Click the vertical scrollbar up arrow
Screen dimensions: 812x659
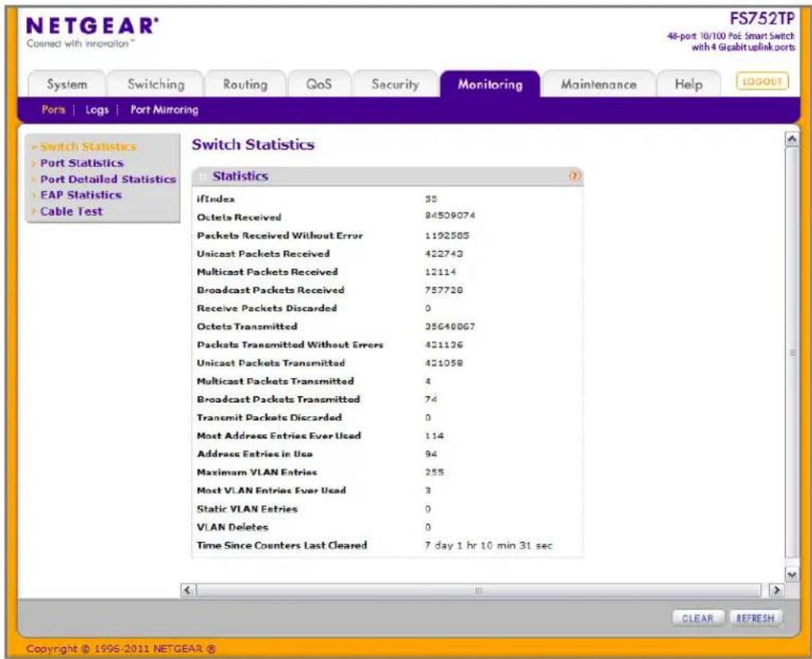[x=792, y=138]
